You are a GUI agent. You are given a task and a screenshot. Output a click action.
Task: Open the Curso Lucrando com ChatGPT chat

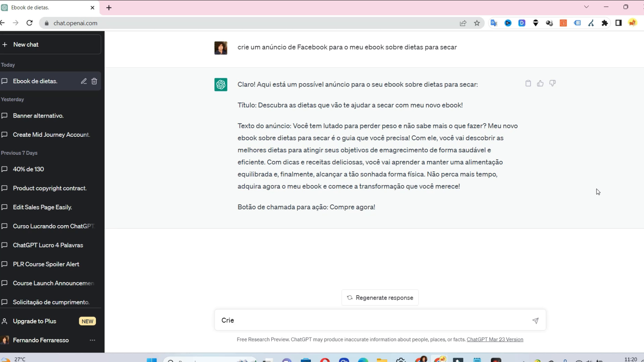[x=50, y=226]
